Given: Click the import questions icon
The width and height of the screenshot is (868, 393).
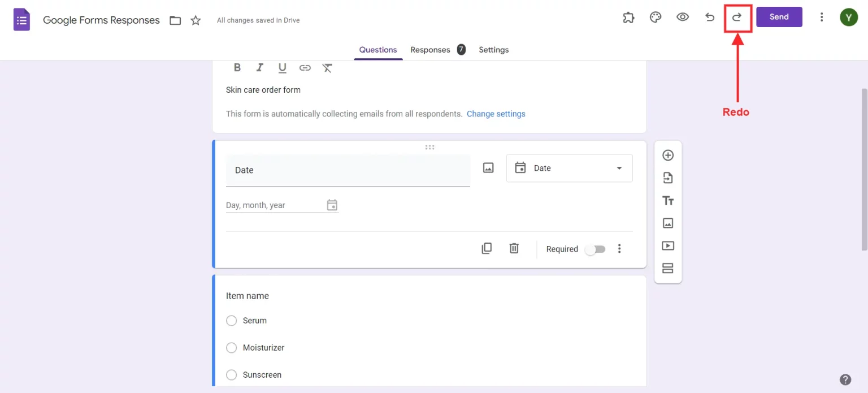Looking at the screenshot, I should 668,178.
